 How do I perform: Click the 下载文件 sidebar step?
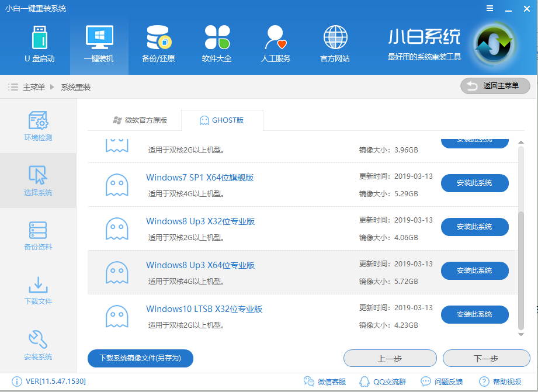click(x=38, y=290)
